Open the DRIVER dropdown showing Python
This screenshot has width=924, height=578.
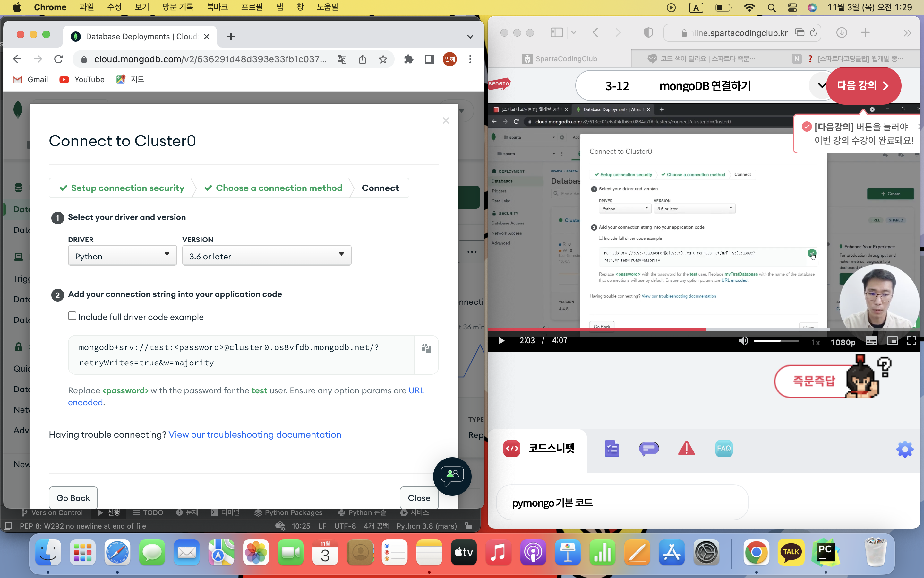[x=122, y=256]
